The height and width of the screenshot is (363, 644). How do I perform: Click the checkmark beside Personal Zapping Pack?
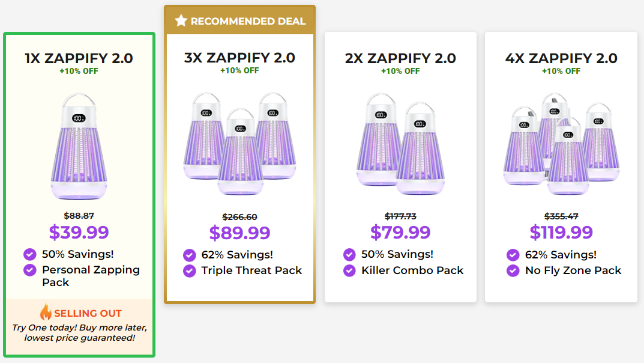point(29,270)
